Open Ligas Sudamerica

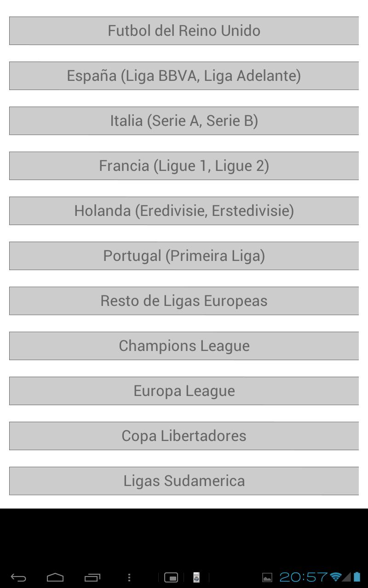pos(184,481)
